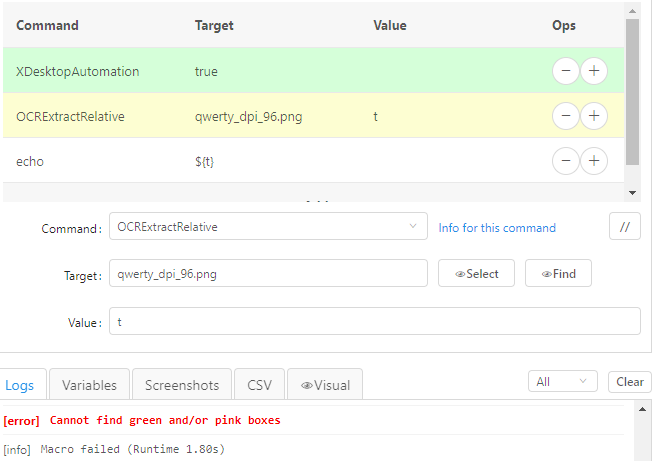Switch to the CSV tab
Screen dimensions: 660x461
coord(259,385)
